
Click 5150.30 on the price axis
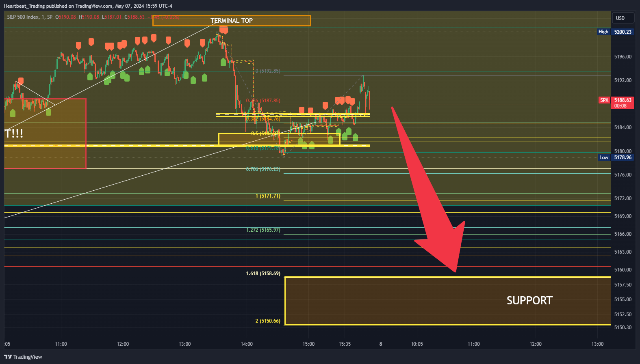click(x=623, y=327)
